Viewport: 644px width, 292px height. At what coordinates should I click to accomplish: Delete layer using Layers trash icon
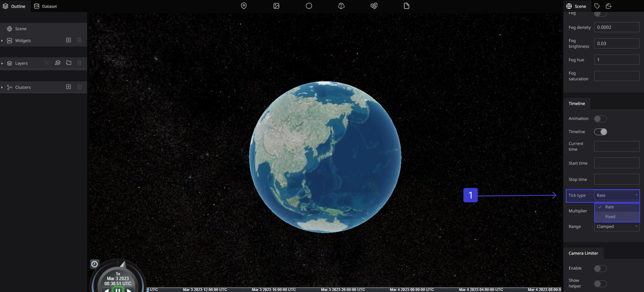click(79, 63)
